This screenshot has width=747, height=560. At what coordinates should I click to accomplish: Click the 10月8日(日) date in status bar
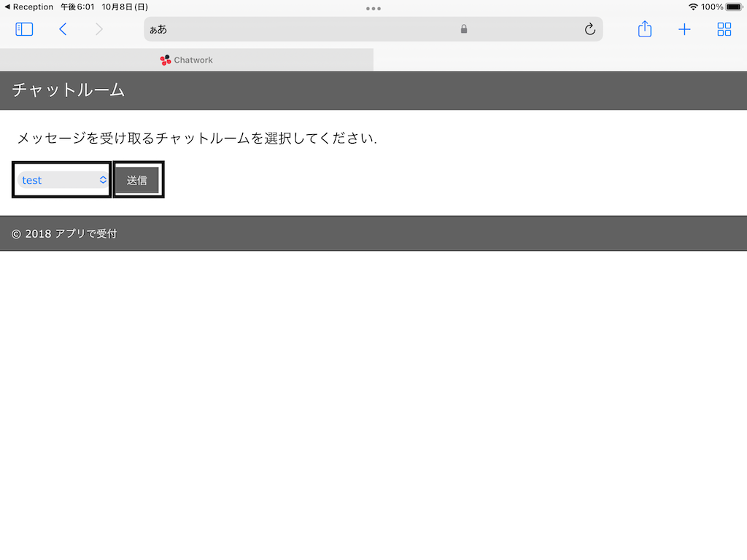(x=125, y=7)
